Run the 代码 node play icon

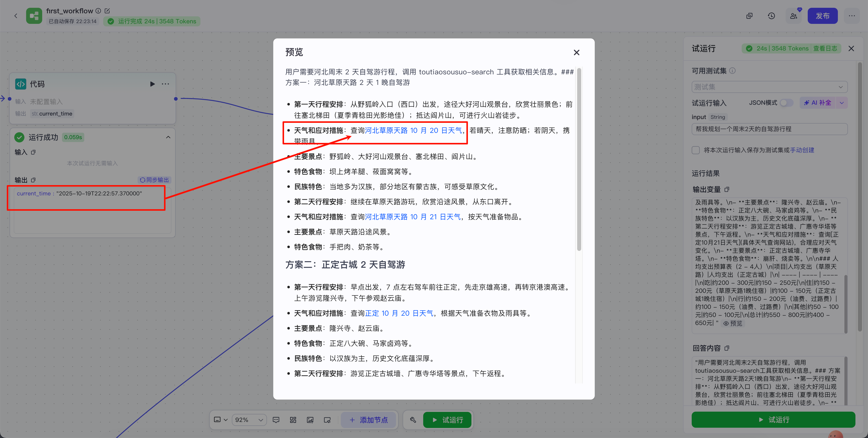pyautogui.click(x=152, y=84)
